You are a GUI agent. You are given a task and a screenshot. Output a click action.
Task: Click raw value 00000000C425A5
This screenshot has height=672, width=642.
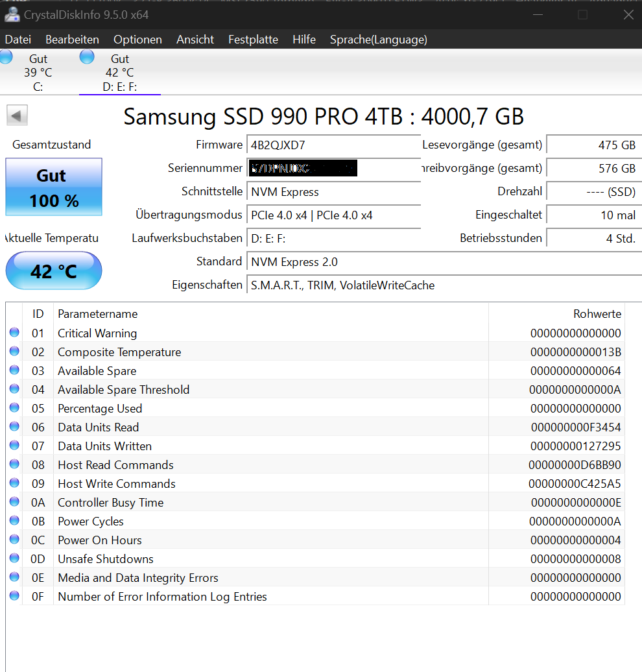pos(575,484)
